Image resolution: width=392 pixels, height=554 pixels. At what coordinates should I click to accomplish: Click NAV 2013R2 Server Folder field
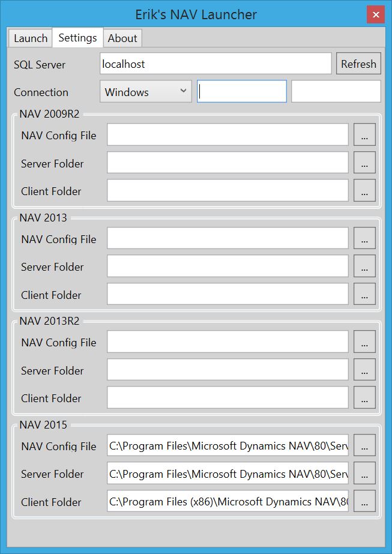[x=228, y=370]
